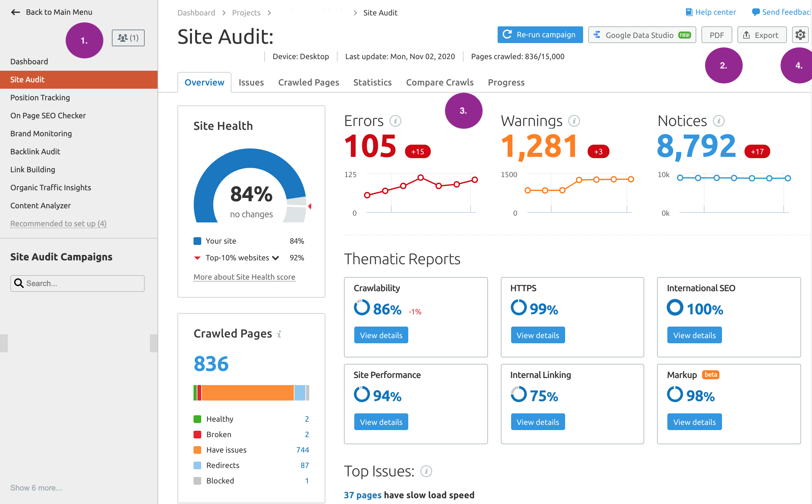View details for Site Performance
Image resolution: width=812 pixels, height=504 pixels.
pyautogui.click(x=381, y=422)
